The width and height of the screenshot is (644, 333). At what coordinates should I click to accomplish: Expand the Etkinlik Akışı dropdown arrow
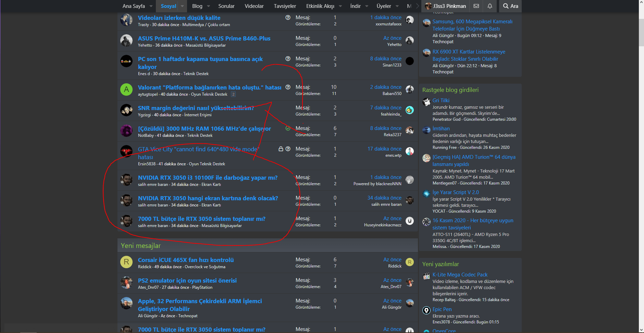pos(340,6)
